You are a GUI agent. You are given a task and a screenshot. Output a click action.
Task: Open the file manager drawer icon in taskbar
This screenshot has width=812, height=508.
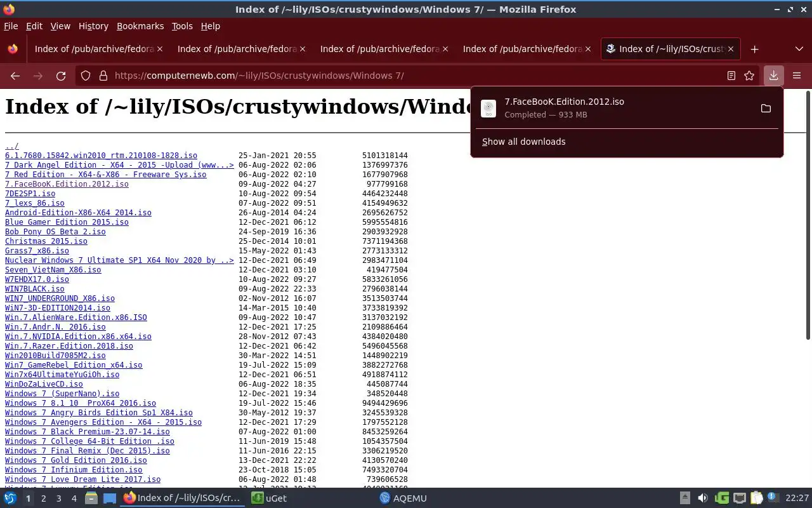pyautogui.click(x=91, y=498)
